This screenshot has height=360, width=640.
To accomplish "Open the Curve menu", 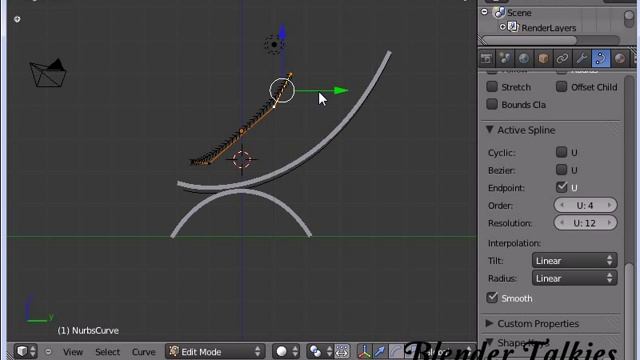I will [x=143, y=352].
